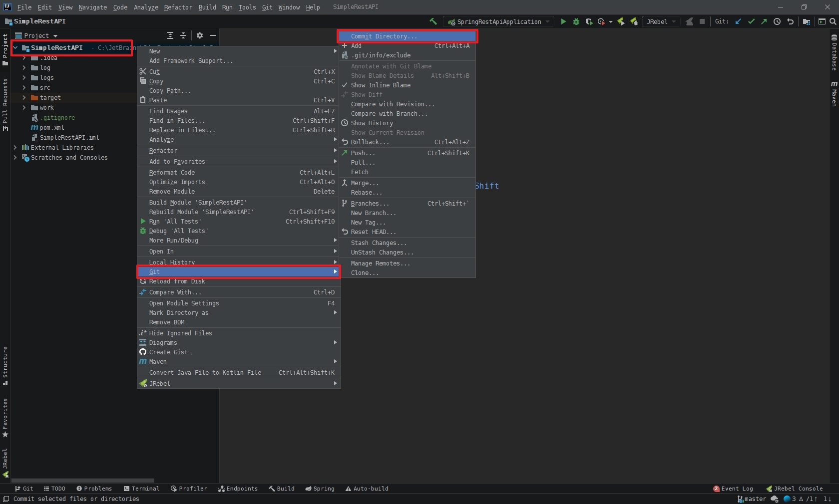
Task: Expand Scratches and Consoles node
Action: 15,158
